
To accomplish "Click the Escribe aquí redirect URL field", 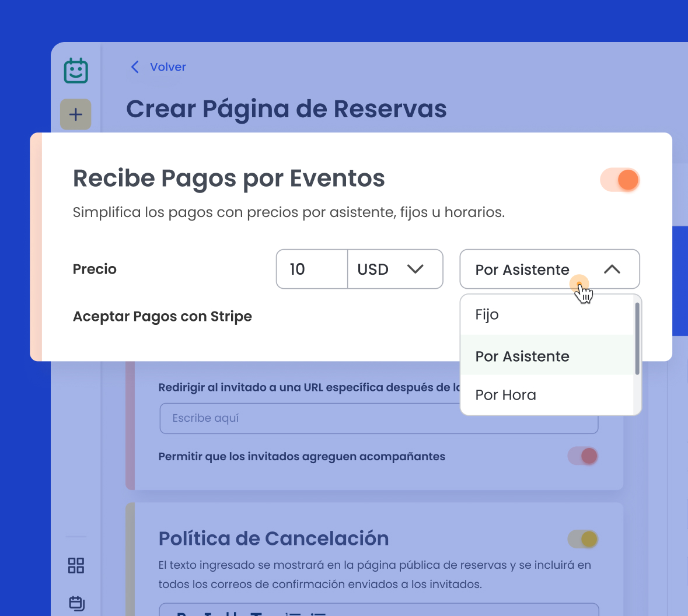I will (309, 418).
